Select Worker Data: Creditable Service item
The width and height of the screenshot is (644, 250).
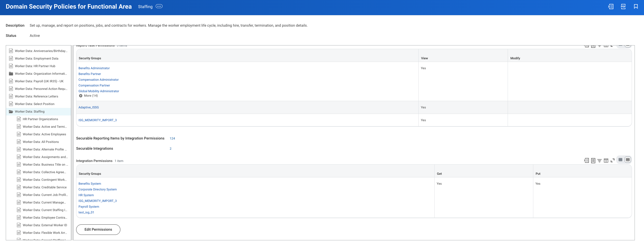(x=45, y=187)
